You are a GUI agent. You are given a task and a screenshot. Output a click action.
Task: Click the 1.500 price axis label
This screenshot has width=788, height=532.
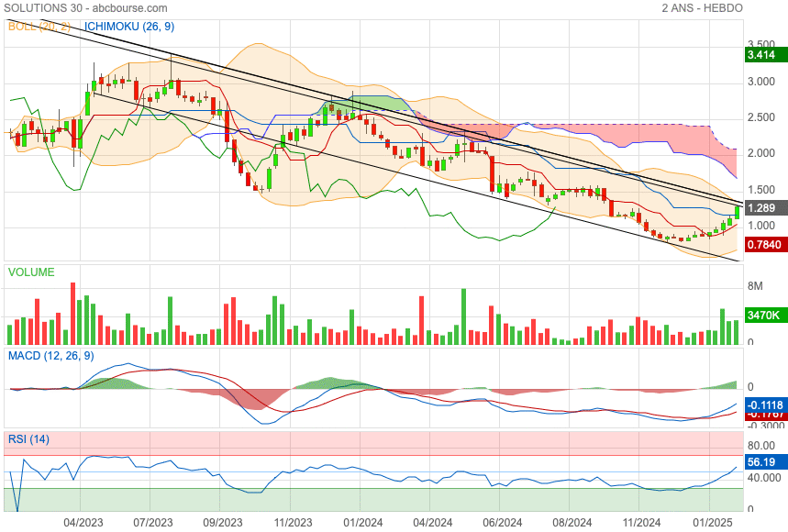click(x=761, y=189)
